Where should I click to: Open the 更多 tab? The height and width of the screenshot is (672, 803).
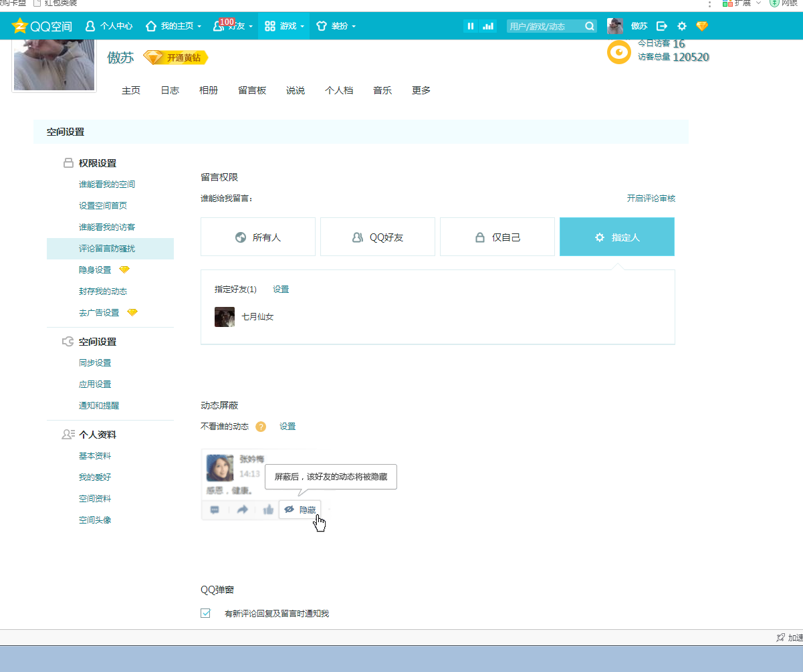coord(421,90)
